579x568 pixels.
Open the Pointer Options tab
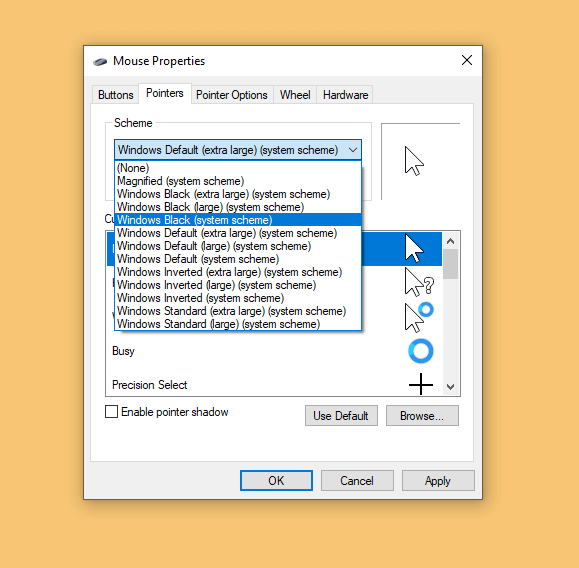tap(232, 95)
